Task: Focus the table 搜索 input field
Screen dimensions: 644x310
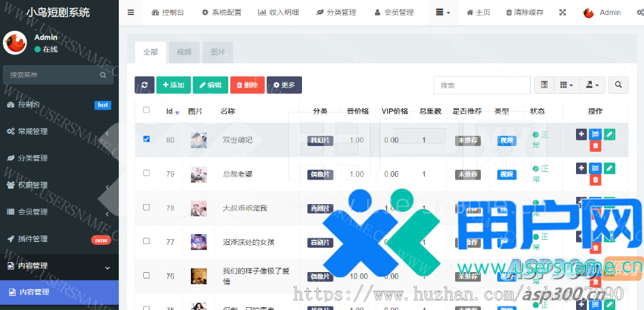Action: [x=482, y=85]
